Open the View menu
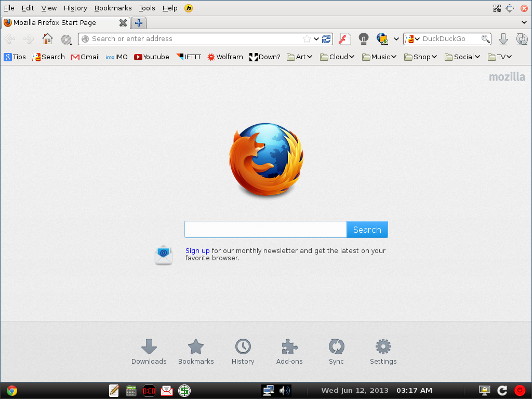 pos(49,8)
